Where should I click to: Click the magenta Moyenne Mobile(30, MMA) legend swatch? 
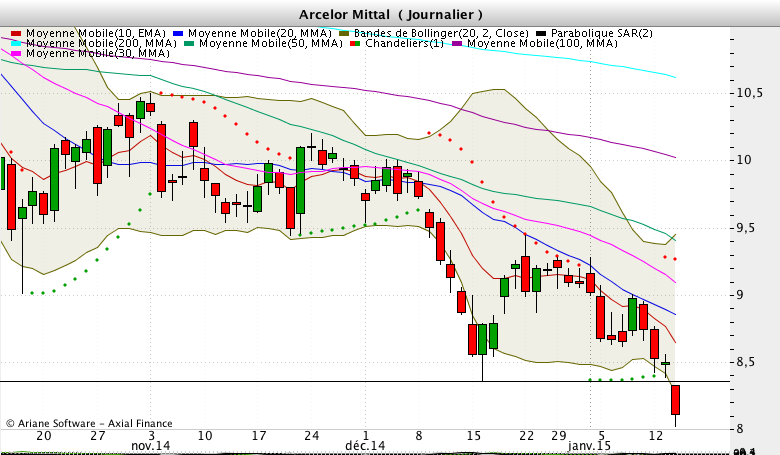click(16, 54)
